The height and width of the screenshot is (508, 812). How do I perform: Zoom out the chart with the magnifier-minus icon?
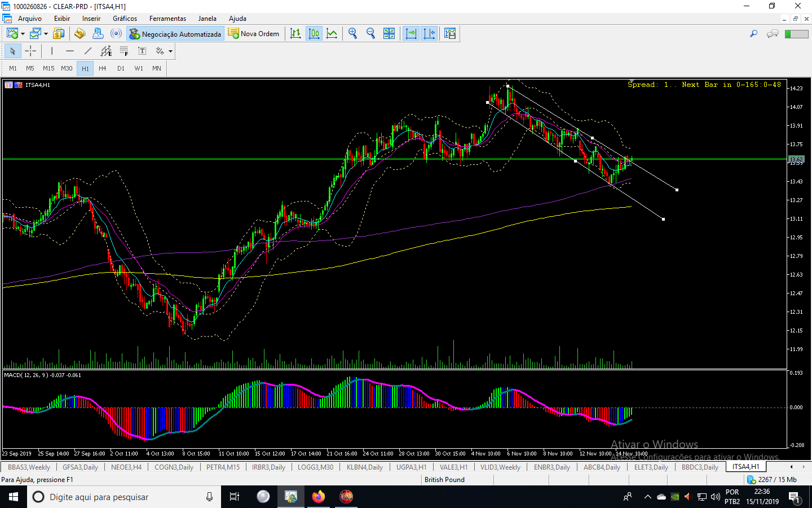tap(371, 34)
